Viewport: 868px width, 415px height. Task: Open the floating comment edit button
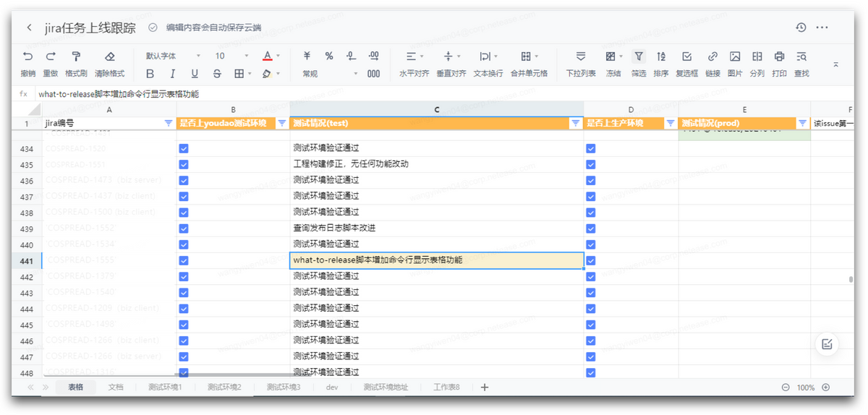(x=827, y=344)
